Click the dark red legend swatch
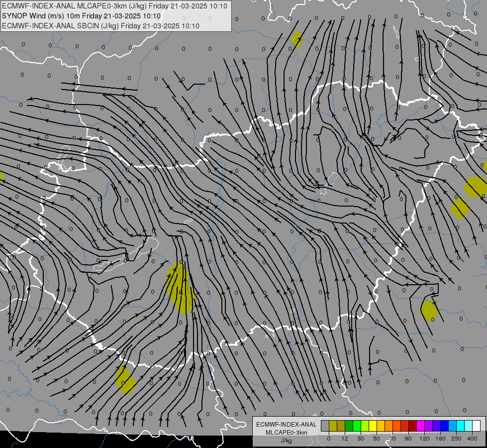487x448 pixels. click(x=413, y=426)
